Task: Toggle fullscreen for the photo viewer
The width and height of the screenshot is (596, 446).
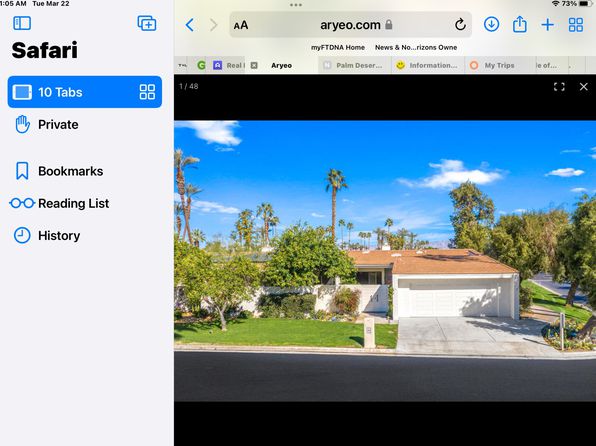Action: coord(559,87)
